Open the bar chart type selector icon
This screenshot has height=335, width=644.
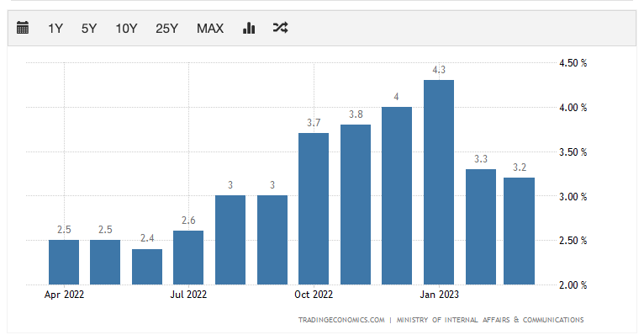coord(249,28)
